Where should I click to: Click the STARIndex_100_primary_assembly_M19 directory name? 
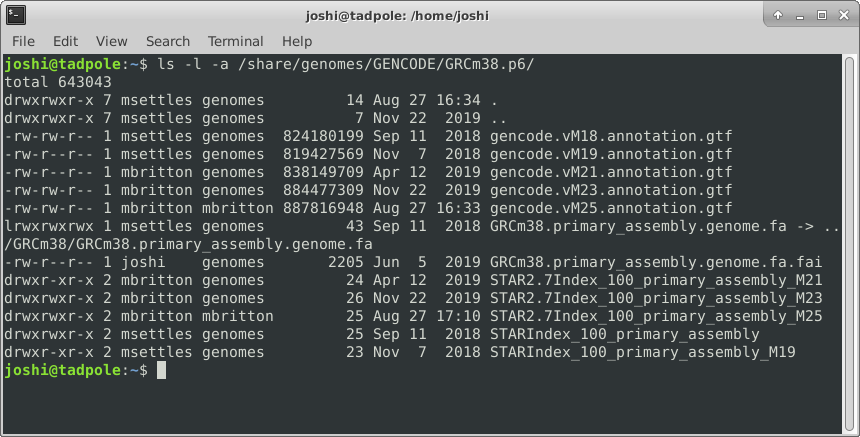click(x=656, y=352)
